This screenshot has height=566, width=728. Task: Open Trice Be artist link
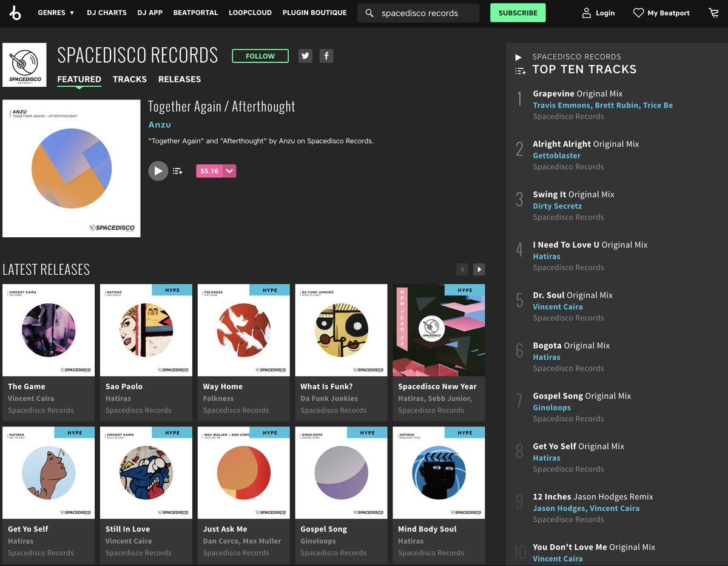658,105
